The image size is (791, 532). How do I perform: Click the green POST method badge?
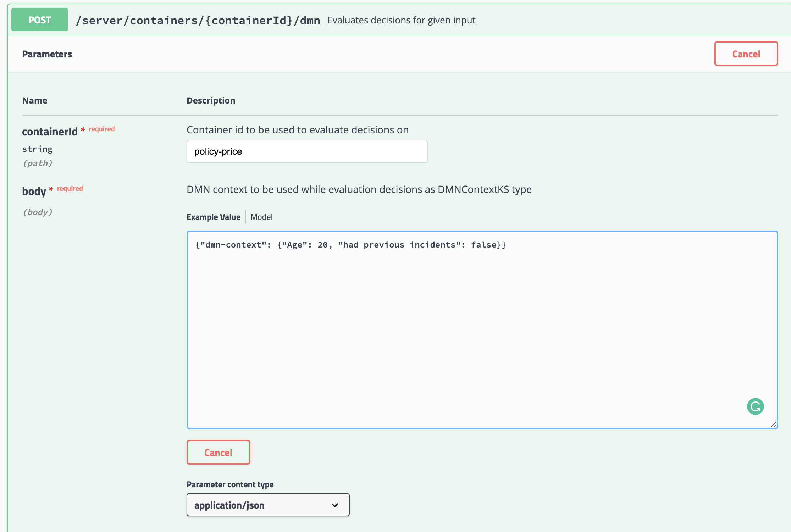(x=40, y=20)
